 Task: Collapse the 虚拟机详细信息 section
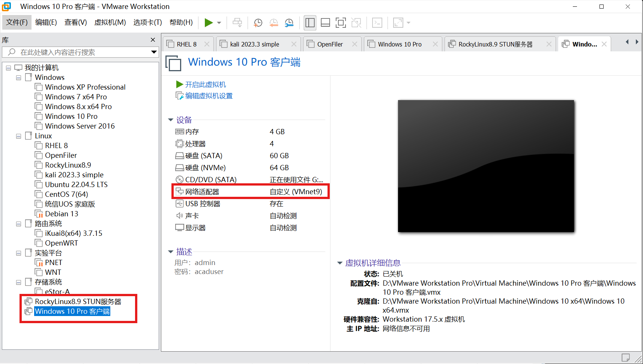(340, 263)
